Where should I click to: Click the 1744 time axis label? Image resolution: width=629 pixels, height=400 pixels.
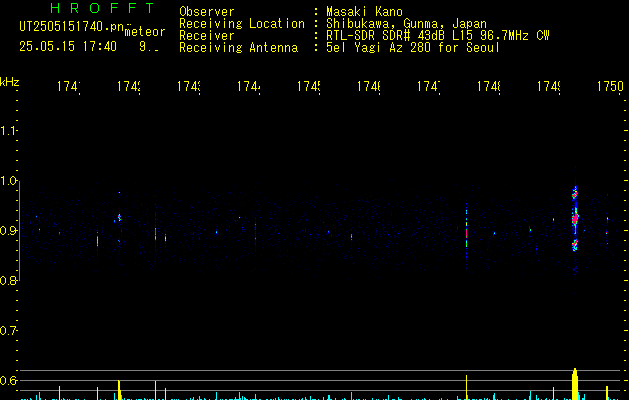249,86
